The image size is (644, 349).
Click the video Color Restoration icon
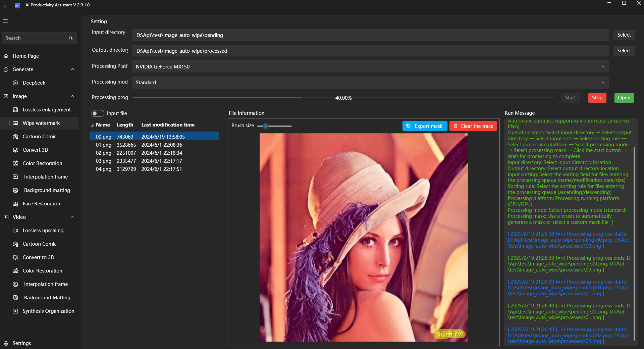point(15,271)
